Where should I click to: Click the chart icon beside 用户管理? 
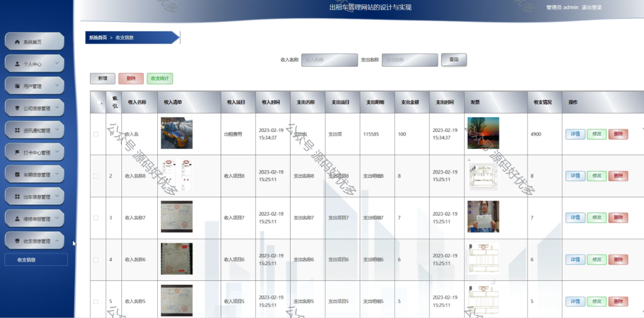pos(17,86)
